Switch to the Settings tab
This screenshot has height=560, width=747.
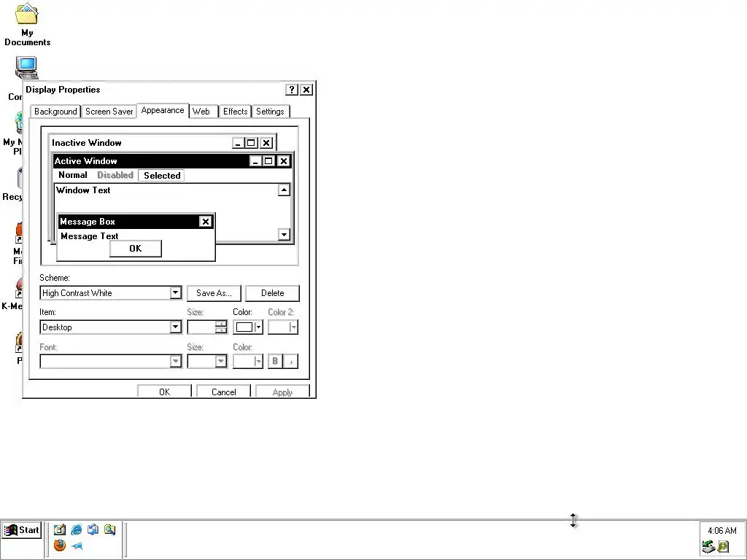tap(270, 112)
